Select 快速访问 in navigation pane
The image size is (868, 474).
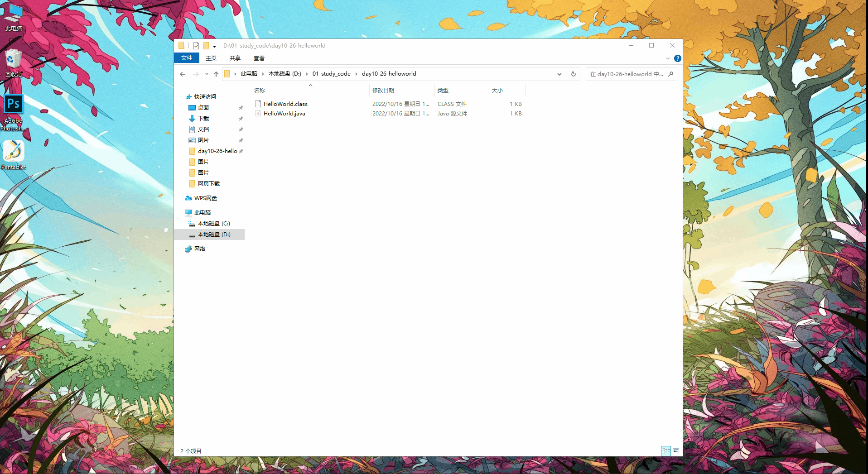tap(205, 97)
